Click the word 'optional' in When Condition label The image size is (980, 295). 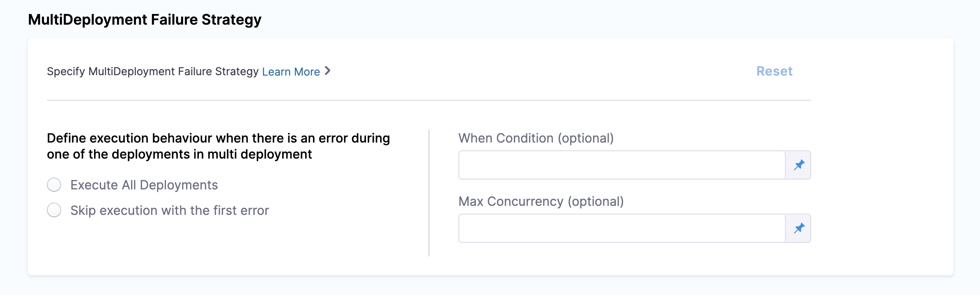[x=586, y=138]
